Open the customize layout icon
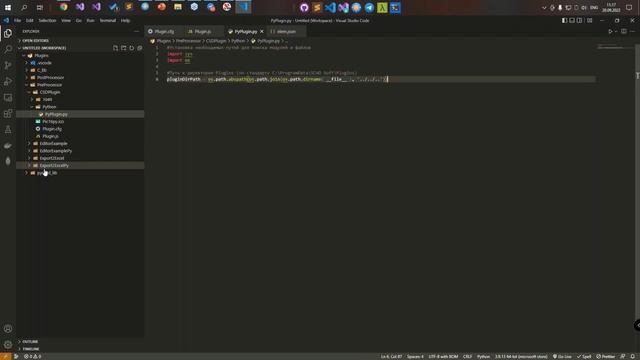This screenshot has height=360, width=640. [x=589, y=20]
